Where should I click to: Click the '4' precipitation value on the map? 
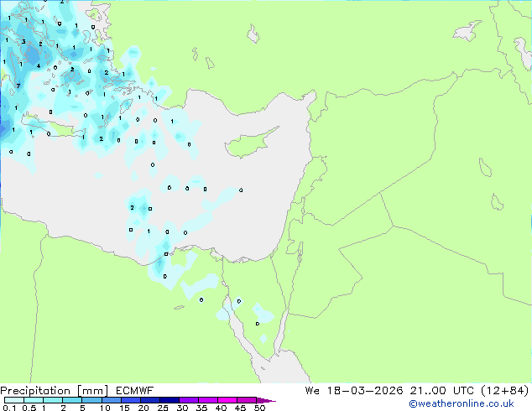point(39,65)
